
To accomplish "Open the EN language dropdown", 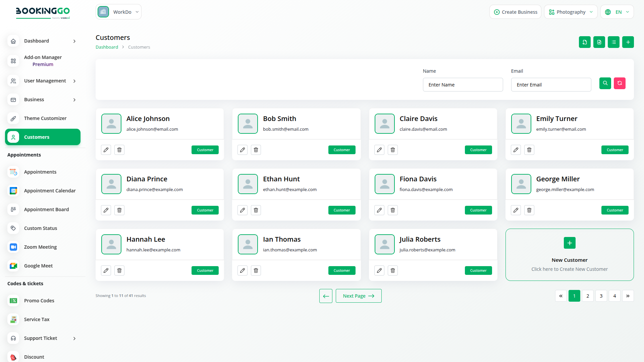I will tap(617, 12).
